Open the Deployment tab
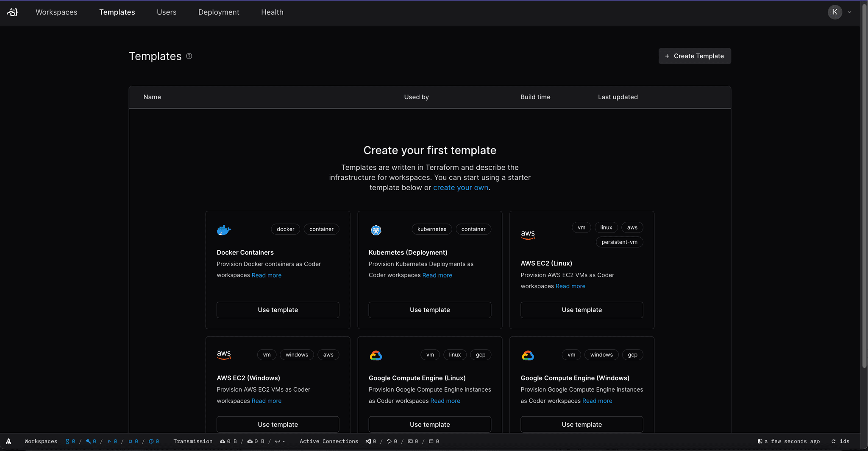 219,12
